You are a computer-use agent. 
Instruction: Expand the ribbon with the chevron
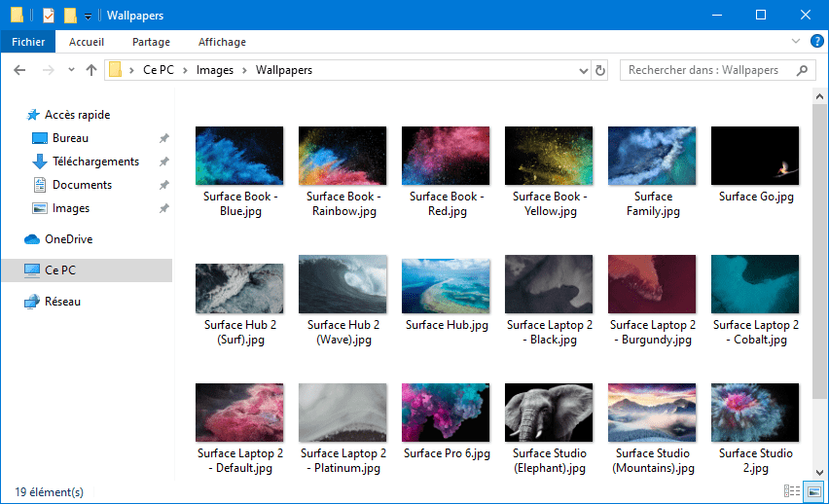tap(795, 41)
